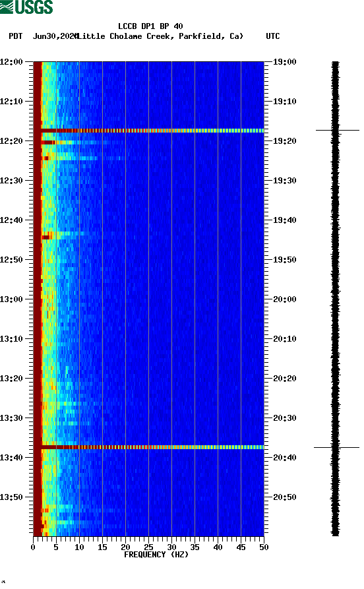Viewport: 364px width, 589px height.
Task: Click the 12:30 PDT time label
Action: [11, 180]
